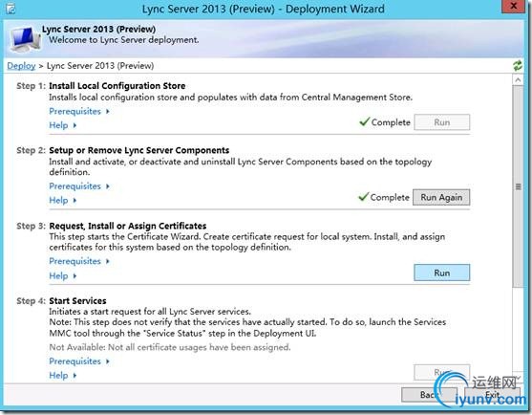Expand Help under Step 2
Screen dimensions: 532x415
63,201
